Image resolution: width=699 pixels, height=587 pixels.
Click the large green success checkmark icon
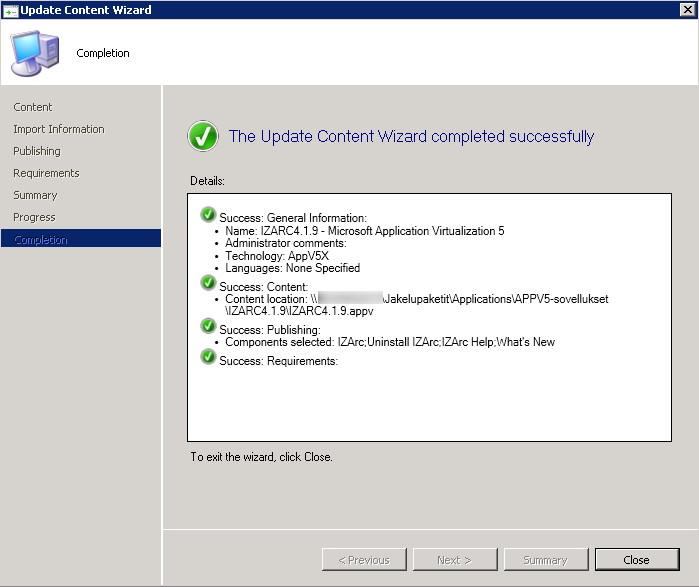(203, 136)
